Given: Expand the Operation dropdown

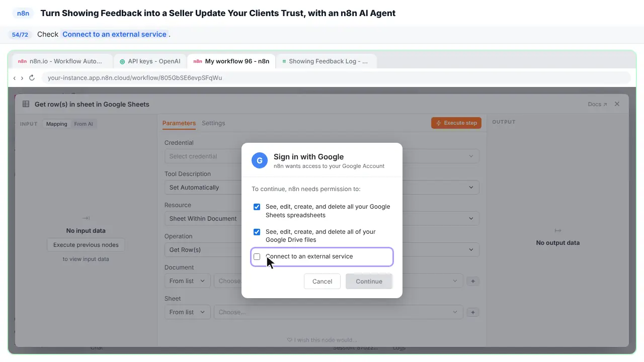Looking at the screenshot, I should tap(322, 250).
